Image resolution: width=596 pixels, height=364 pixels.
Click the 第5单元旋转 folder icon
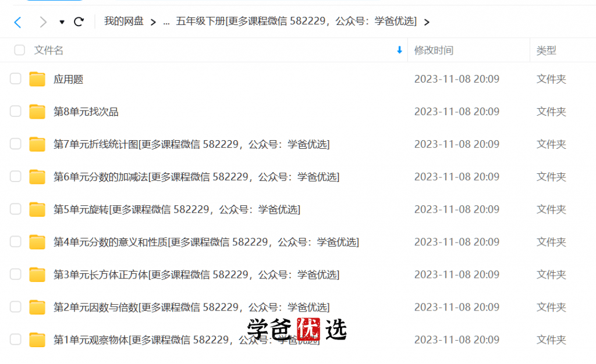[37, 209]
